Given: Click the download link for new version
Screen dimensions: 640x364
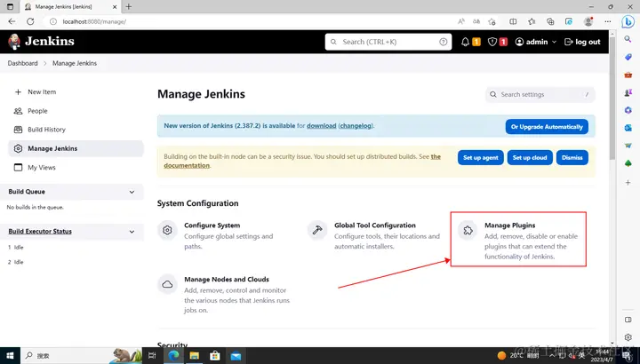Looking at the screenshot, I should point(321,125).
